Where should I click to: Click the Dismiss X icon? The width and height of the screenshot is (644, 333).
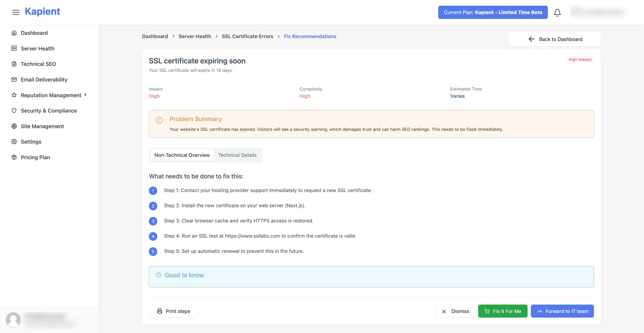444,311
